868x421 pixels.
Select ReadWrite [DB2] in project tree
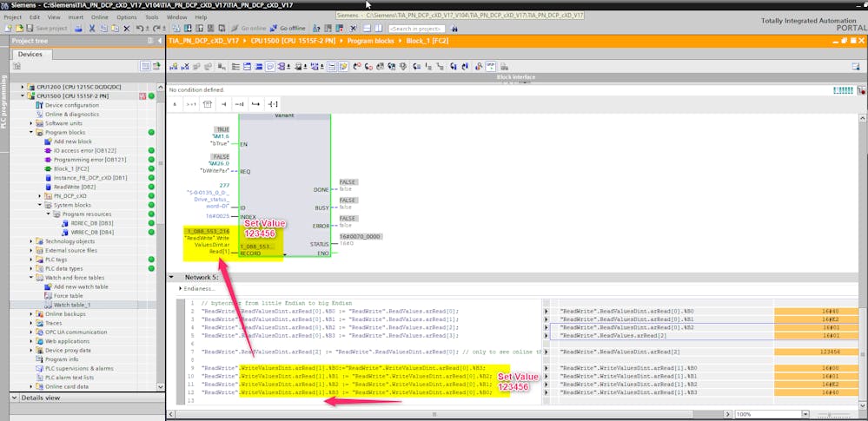click(75, 187)
